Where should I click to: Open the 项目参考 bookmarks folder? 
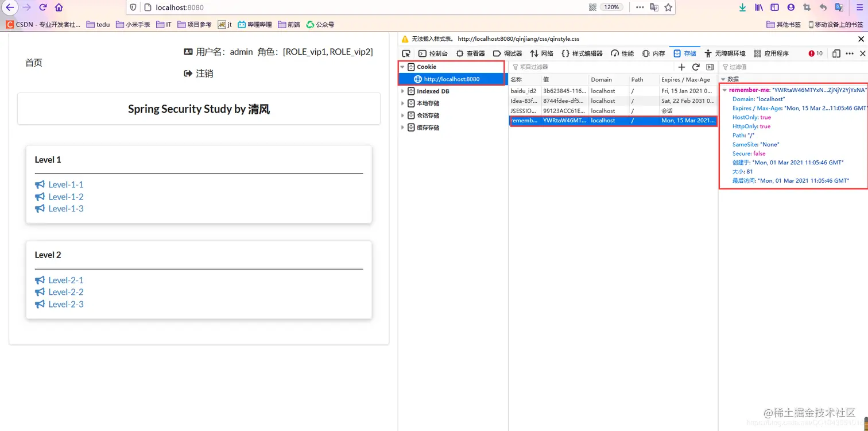click(195, 25)
